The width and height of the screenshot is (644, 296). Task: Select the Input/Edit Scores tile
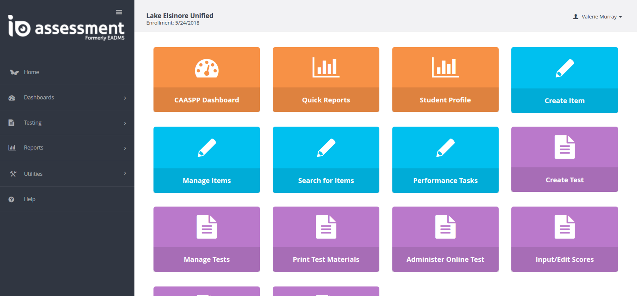[x=564, y=239]
